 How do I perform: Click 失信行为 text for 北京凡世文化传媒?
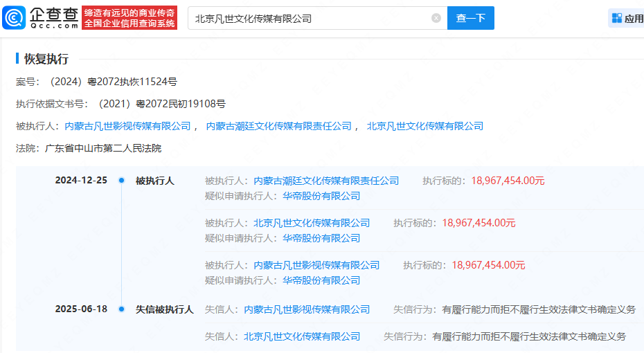529,336
